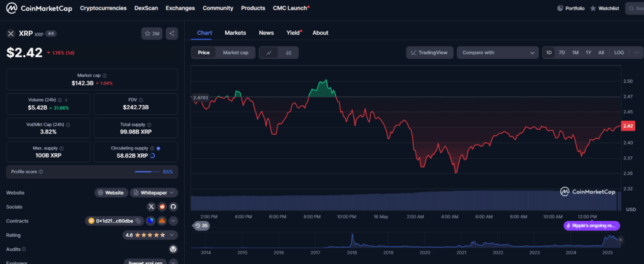The image size is (644, 264).
Task: Show Audits info icon
Action: [x=24, y=250]
